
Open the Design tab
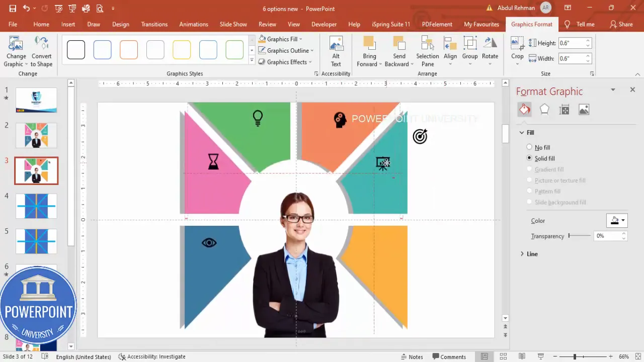point(120,24)
